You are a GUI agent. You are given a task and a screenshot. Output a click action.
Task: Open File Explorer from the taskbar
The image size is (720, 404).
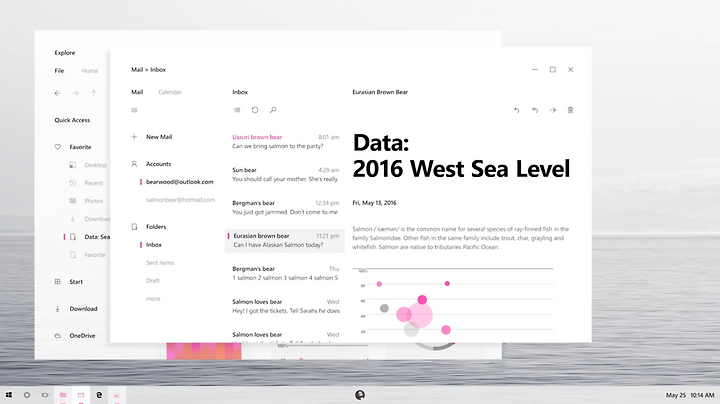tap(63, 395)
